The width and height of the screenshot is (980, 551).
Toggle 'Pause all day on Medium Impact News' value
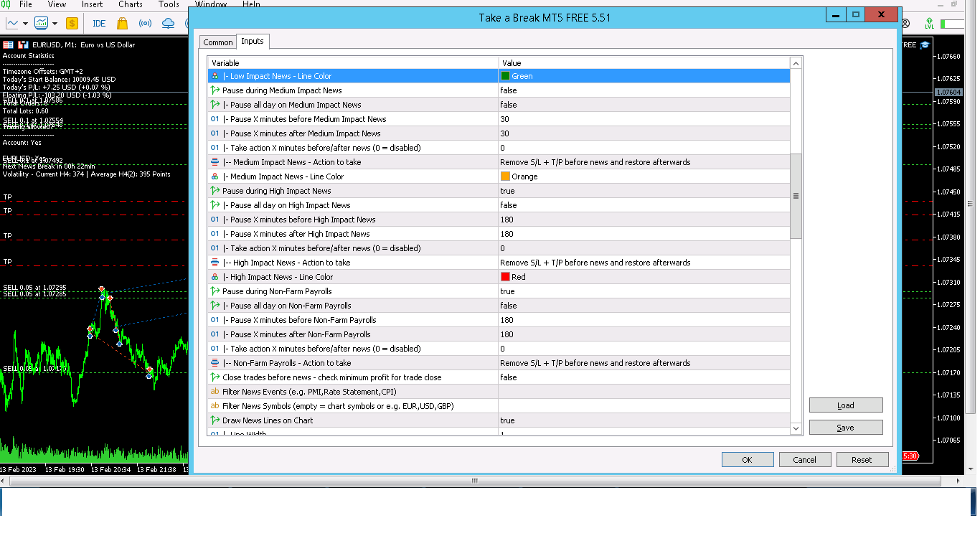tap(644, 105)
